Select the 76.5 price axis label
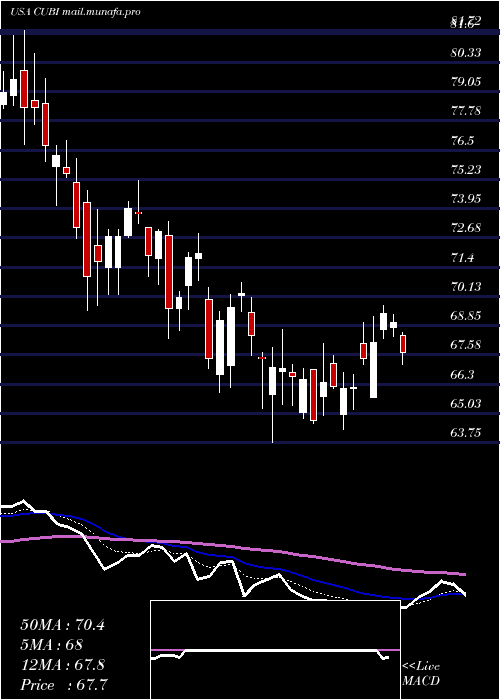500x700 pixels. [462, 141]
